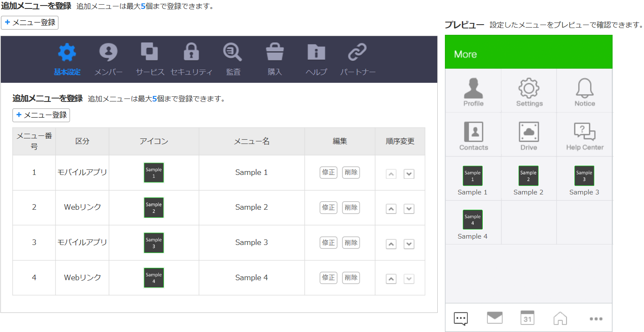Tap the Help Center icon in preview
The image size is (644, 332).
pyautogui.click(x=585, y=132)
